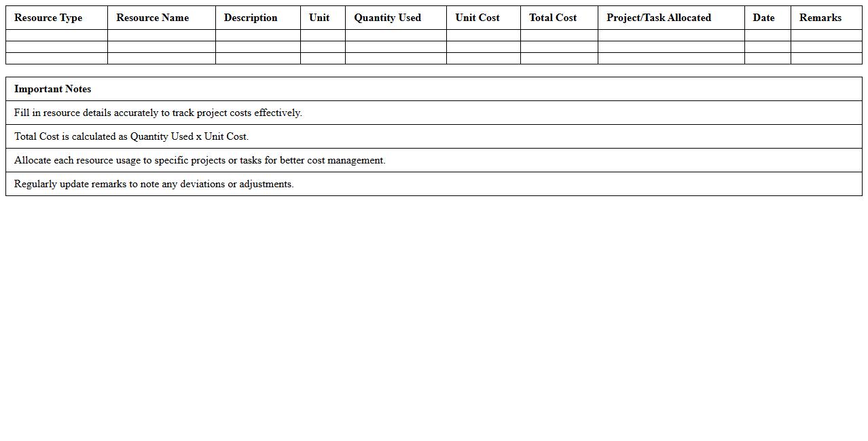The width and height of the screenshot is (868, 441).
Task: Click the Total Cost column header
Action: [x=553, y=18]
